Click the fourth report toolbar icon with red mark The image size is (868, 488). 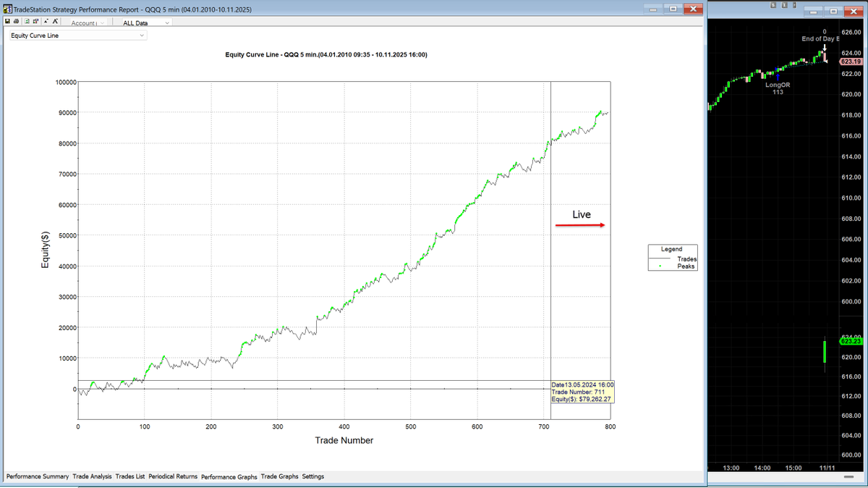click(x=35, y=21)
